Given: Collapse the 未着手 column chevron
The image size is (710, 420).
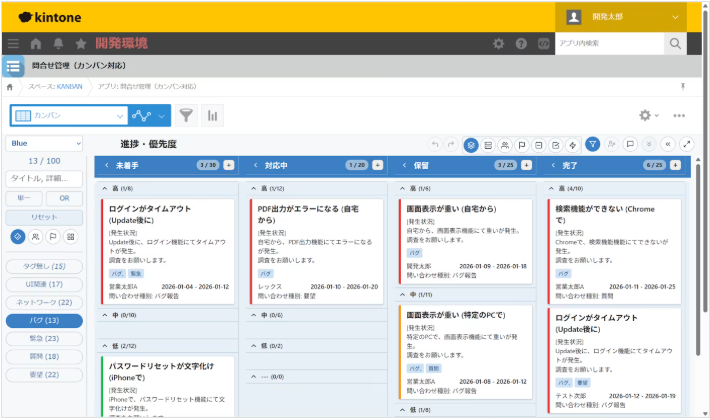Looking at the screenshot, I should coord(106,165).
